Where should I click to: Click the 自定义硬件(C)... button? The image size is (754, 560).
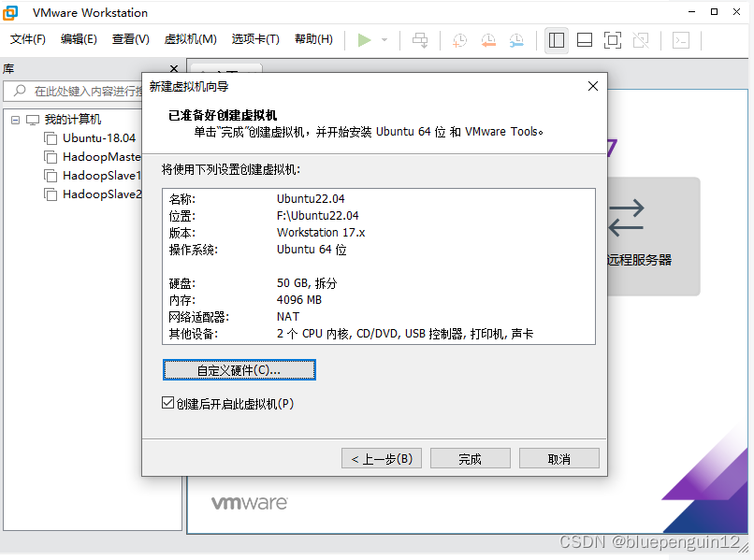coord(239,370)
